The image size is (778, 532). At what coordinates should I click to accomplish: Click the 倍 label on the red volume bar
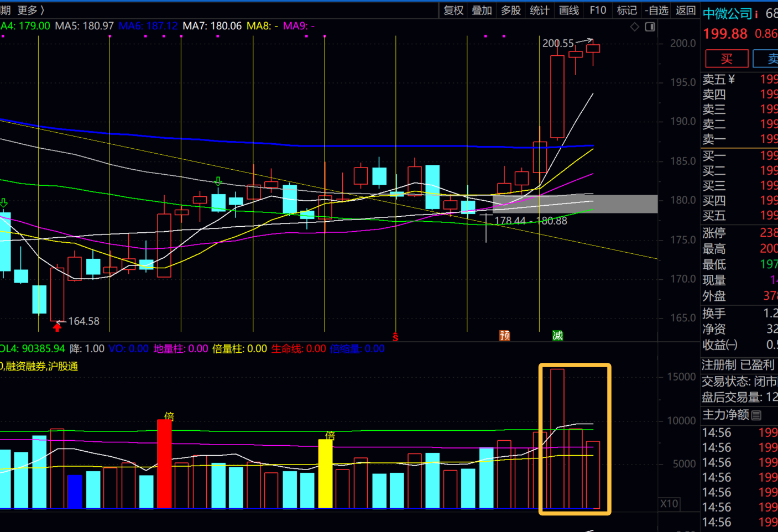169,416
